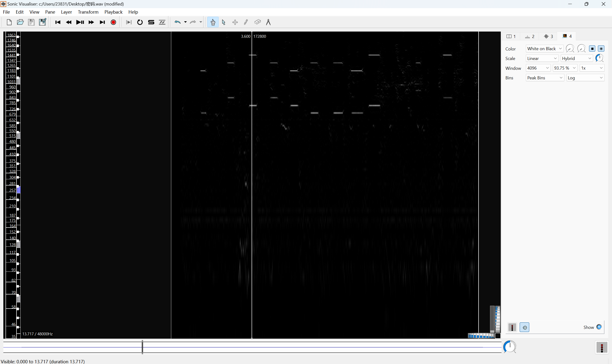
Task: Choose the Erase tool
Action: click(x=257, y=22)
